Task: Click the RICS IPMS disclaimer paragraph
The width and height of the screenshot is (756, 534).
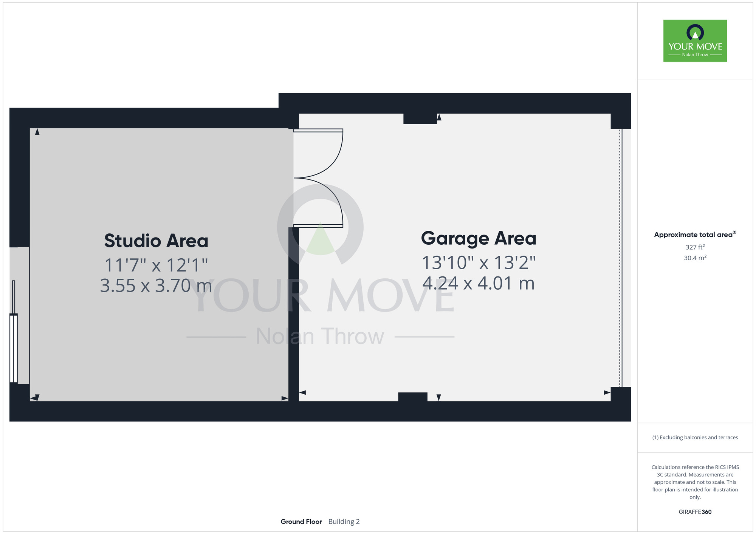Action: pyautogui.click(x=695, y=482)
